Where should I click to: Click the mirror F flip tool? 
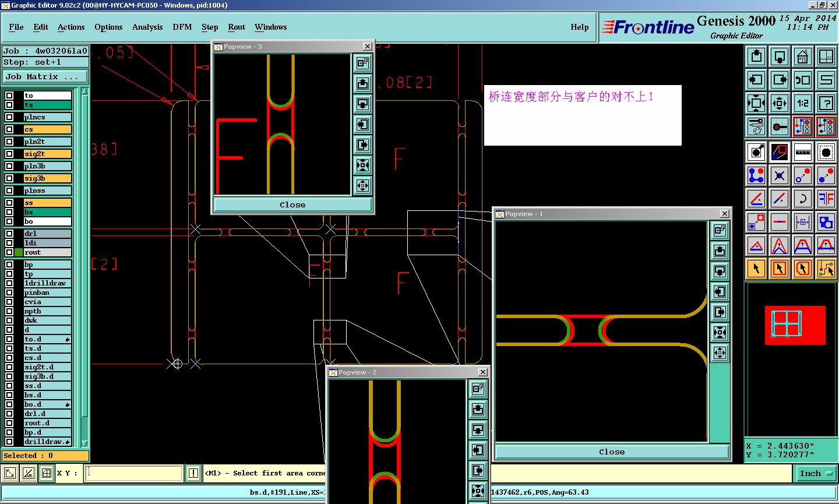826,199
